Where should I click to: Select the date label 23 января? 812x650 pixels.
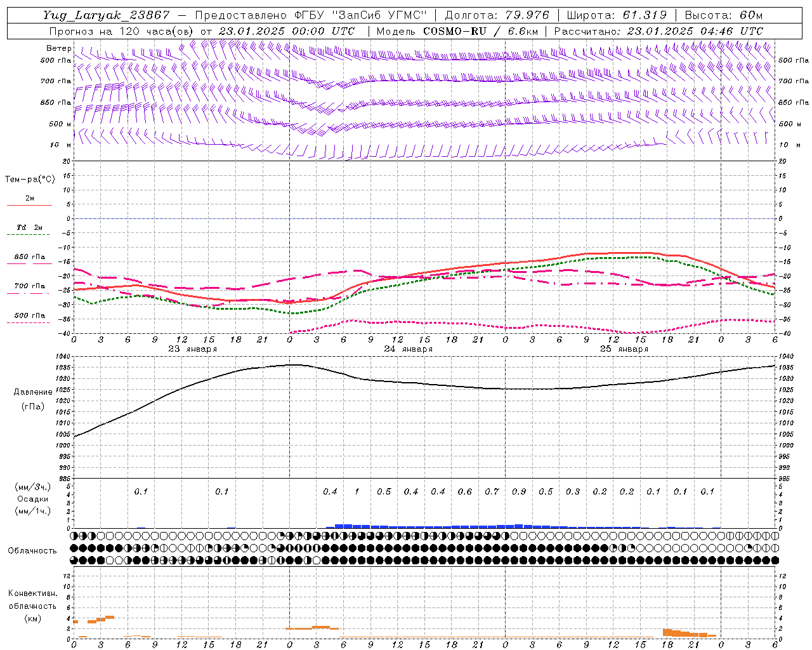coord(193,349)
